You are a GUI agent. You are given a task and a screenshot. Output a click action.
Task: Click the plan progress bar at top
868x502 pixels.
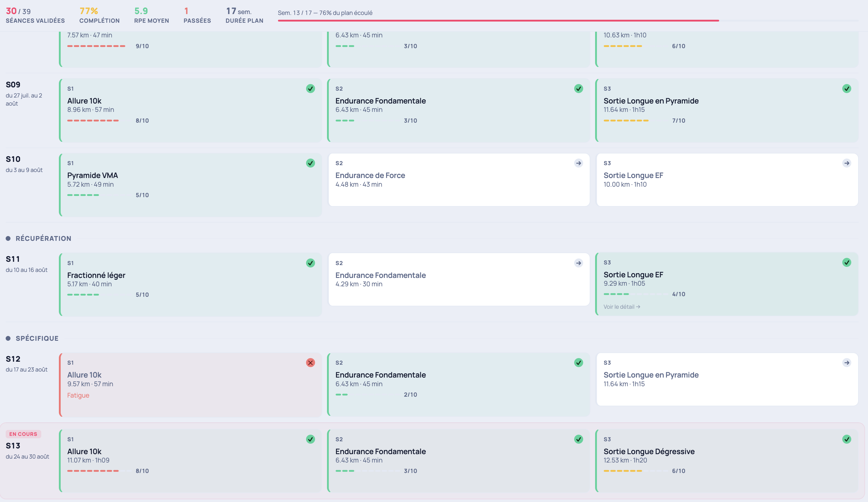(x=568, y=21)
